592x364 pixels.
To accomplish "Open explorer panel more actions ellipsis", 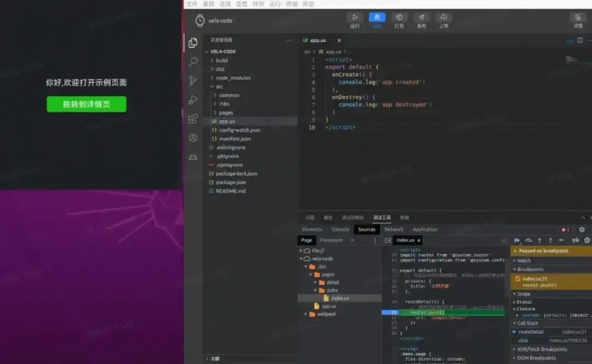I will (x=288, y=40).
